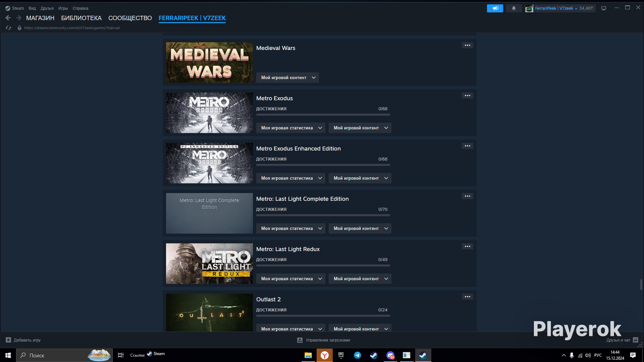Go back with the left arrow

pyautogui.click(x=8, y=18)
